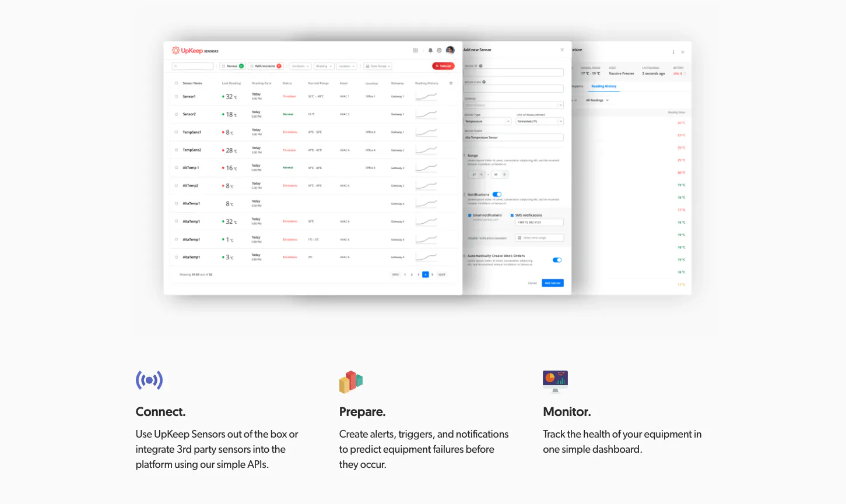Screen dimensions: 846x504
Task: Open the settings gear in header
Action: [439, 51]
